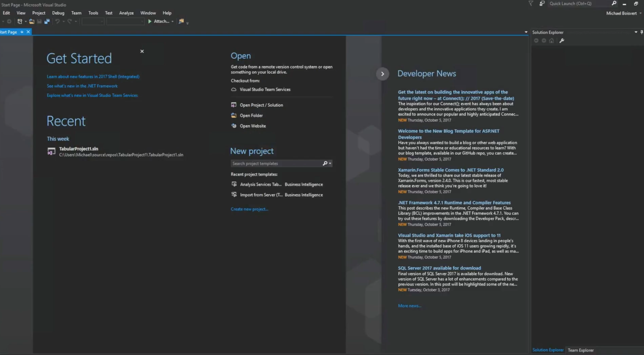
Task: Open 'See what's new in the .NET Framework' link
Action: (x=82, y=86)
